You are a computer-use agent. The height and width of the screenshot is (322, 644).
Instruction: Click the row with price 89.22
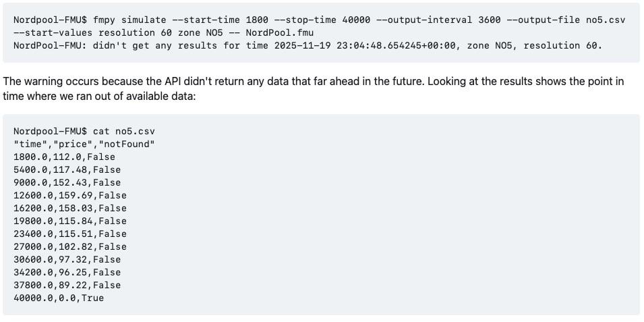(67, 285)
